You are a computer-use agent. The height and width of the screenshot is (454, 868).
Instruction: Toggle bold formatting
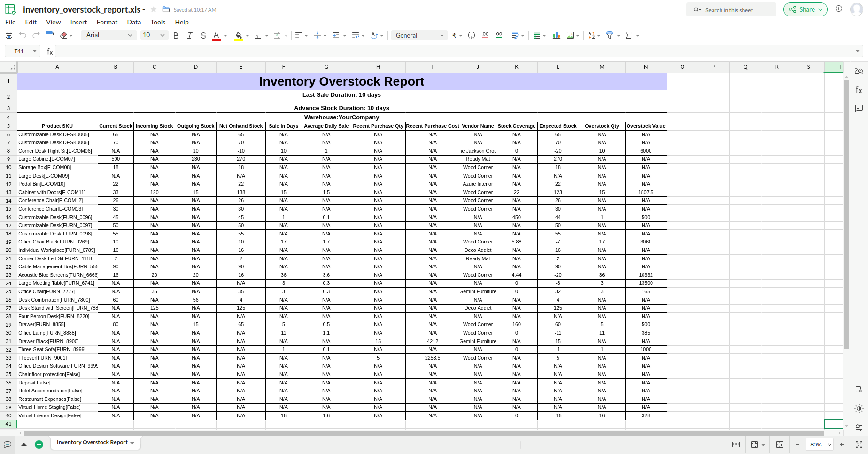coord(176,35)
